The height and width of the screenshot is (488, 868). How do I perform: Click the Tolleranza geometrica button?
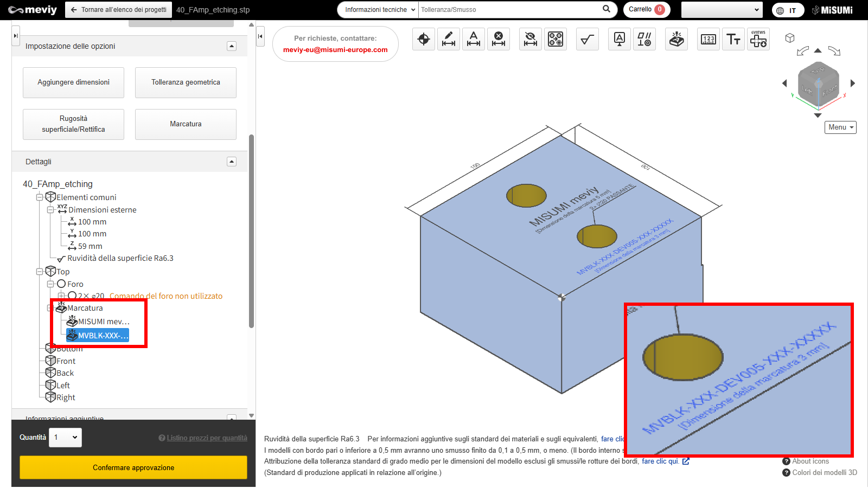pos(186,82)
